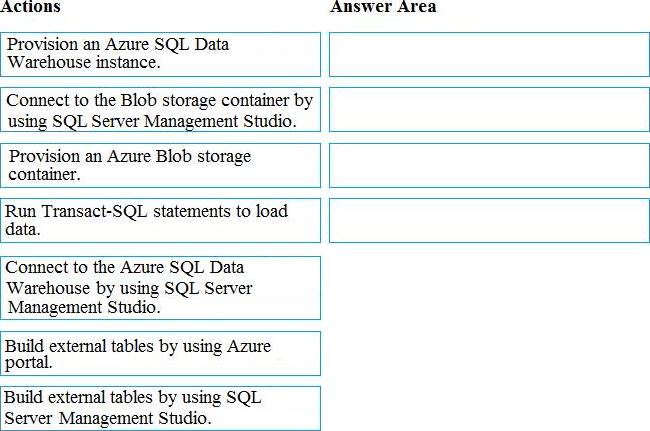650x431 pixels.
Task: Pick the action box for loading data with T-SQL
Action: (x=161, y=220)
